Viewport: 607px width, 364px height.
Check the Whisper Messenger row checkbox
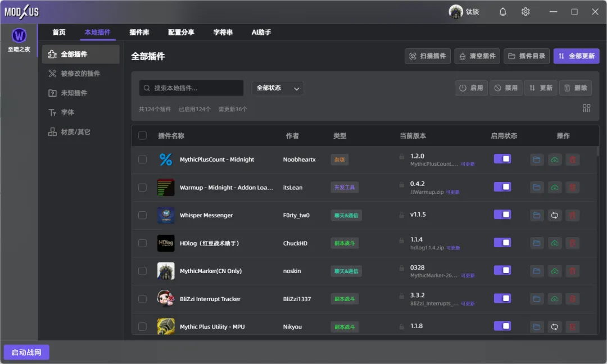pos(142,215)
